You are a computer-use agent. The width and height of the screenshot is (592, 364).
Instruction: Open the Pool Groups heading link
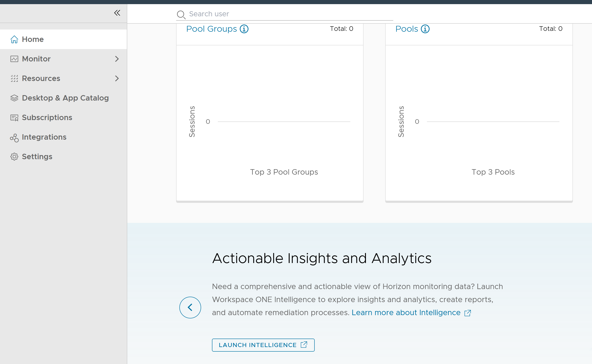[212, 29]
